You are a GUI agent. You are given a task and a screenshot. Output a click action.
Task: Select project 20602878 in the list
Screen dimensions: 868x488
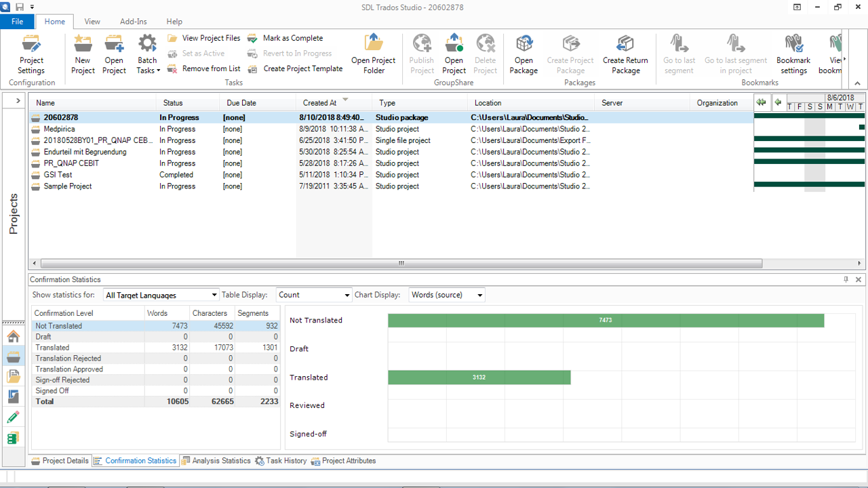[391, 117]
